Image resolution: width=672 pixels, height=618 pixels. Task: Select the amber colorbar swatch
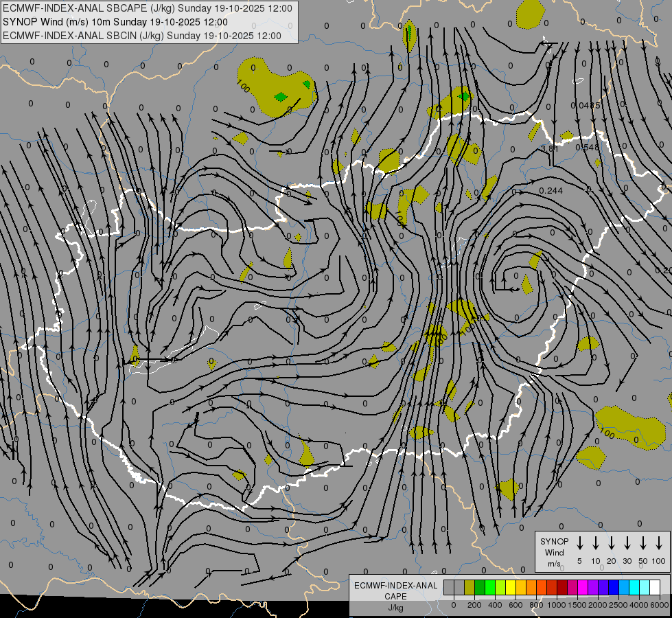pyautogui.click(x=521, y=587)
